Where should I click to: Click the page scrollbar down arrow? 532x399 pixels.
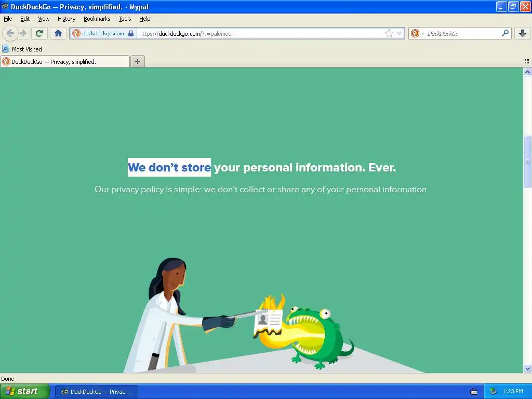pyautogui.click(x=527, y=368)
